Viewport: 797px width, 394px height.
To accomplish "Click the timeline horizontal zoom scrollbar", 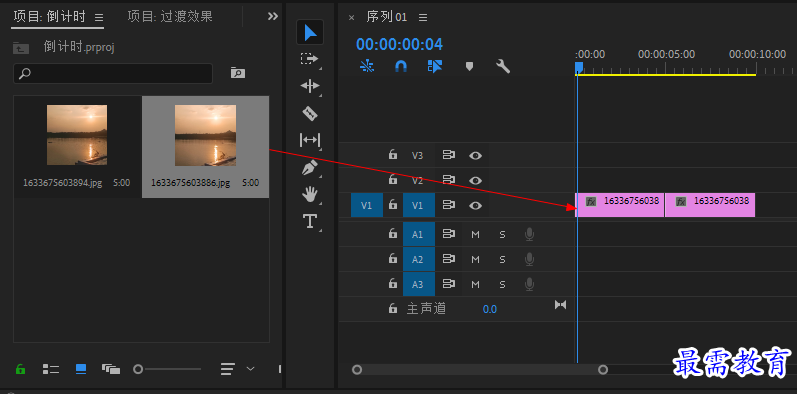I will click(480, 370).
